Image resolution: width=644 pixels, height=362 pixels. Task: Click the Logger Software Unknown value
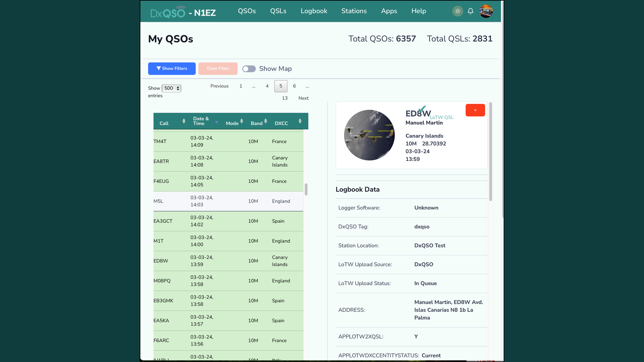[x=426, y=208]
